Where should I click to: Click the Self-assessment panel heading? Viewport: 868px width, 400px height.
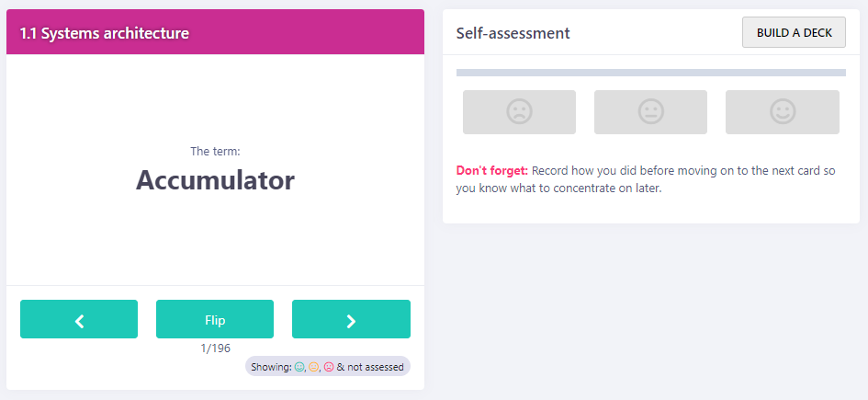coord(513,33)
